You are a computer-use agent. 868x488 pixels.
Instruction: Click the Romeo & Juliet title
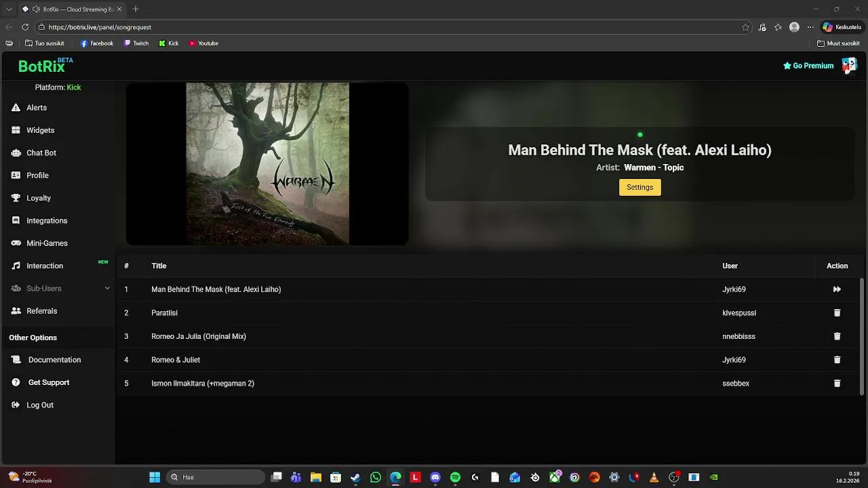176,360
